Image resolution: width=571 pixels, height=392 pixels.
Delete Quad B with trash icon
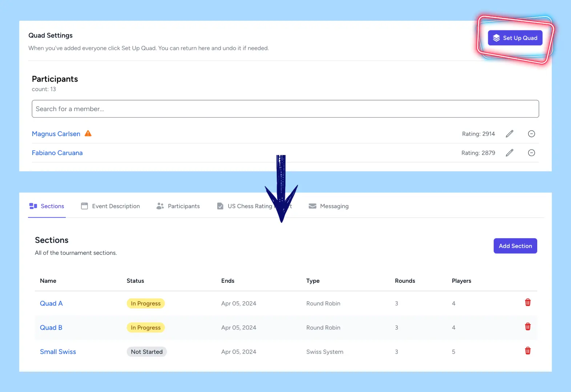point(527,327)
